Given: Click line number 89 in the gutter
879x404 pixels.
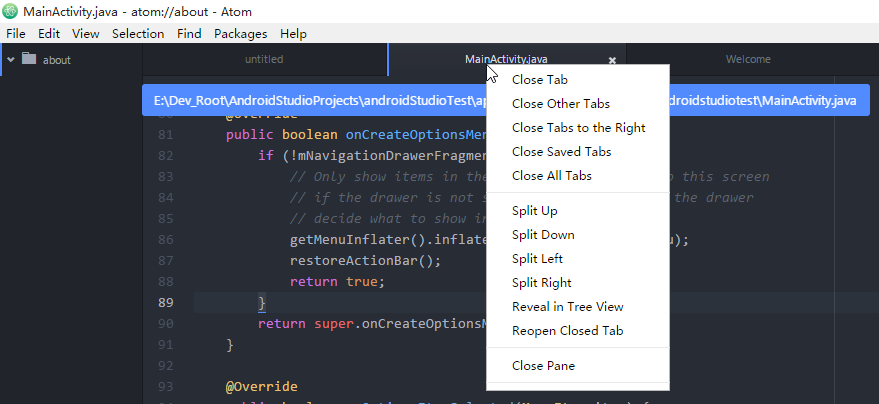Looking at the screenshot, I should pos(166,302).
